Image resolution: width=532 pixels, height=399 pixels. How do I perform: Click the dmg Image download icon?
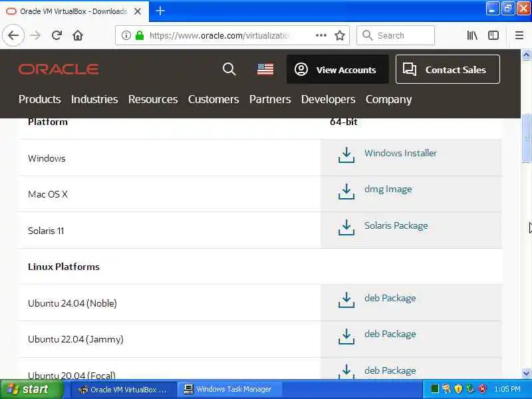pyautogui.click(x=346, y=192)
